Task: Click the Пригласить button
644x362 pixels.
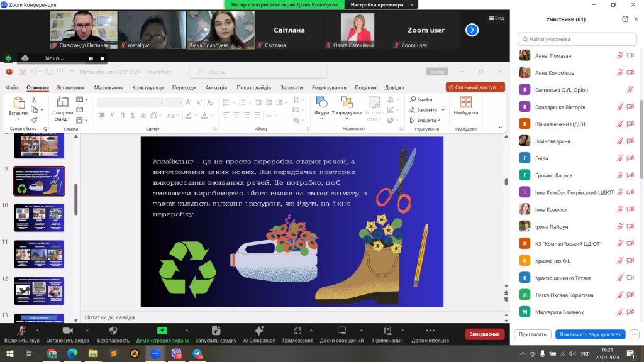Action: pyautogui.click(x=533, y=334)
